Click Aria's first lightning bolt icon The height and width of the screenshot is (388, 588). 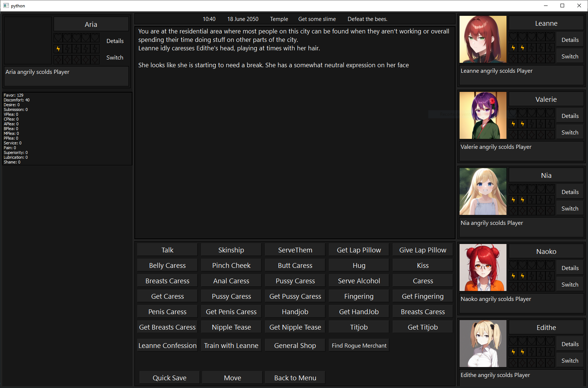(x=58, y=48)
